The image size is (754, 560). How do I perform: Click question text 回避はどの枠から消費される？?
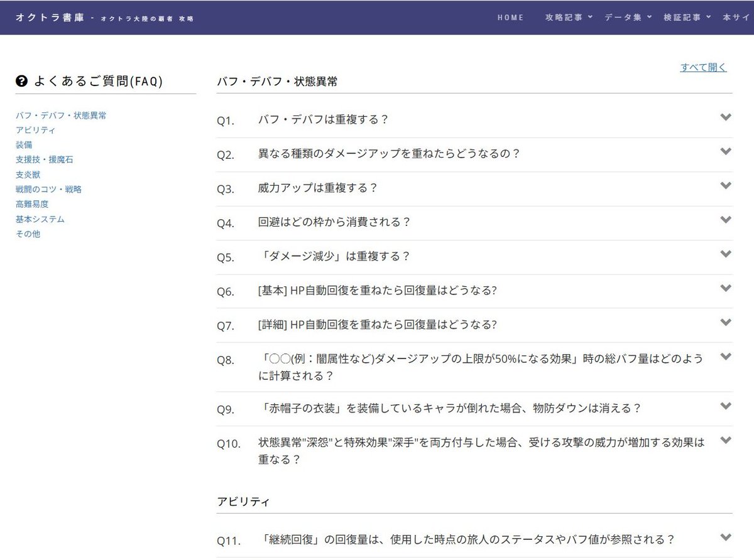pyautogui.click(x=334, y=222)
